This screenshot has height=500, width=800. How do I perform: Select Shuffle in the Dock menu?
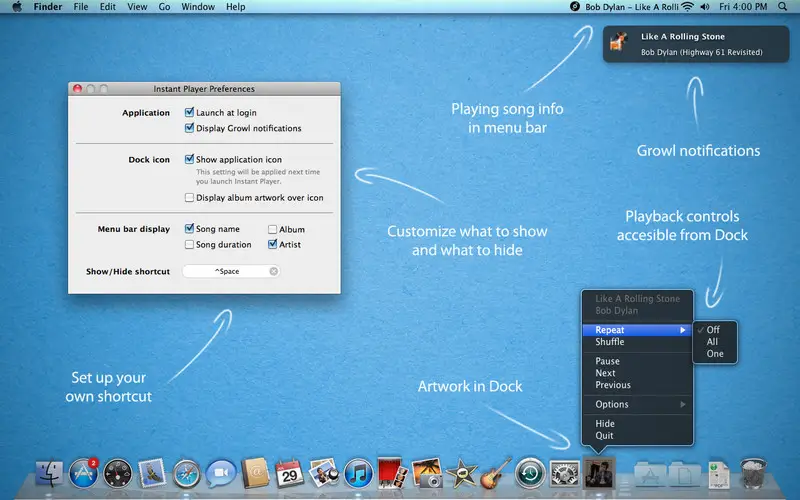(637, 342)
